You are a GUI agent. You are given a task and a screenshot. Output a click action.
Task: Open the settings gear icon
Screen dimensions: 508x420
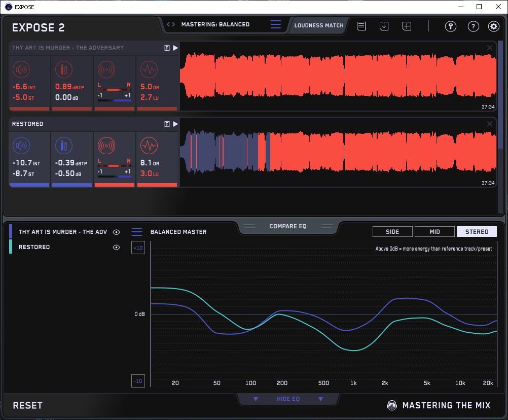(x=493, y=26)
